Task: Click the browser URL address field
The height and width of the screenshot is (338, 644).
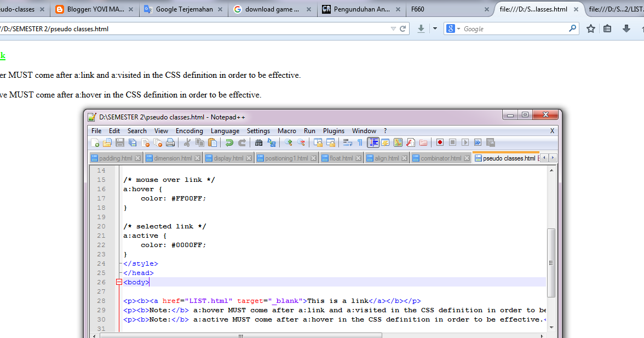Action: [193, 28]
